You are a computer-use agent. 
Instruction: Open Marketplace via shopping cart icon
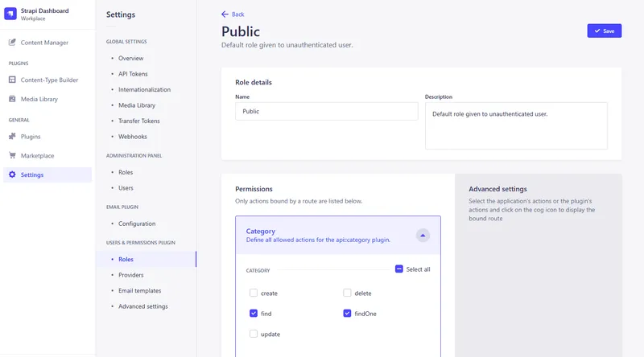(12, 156)
